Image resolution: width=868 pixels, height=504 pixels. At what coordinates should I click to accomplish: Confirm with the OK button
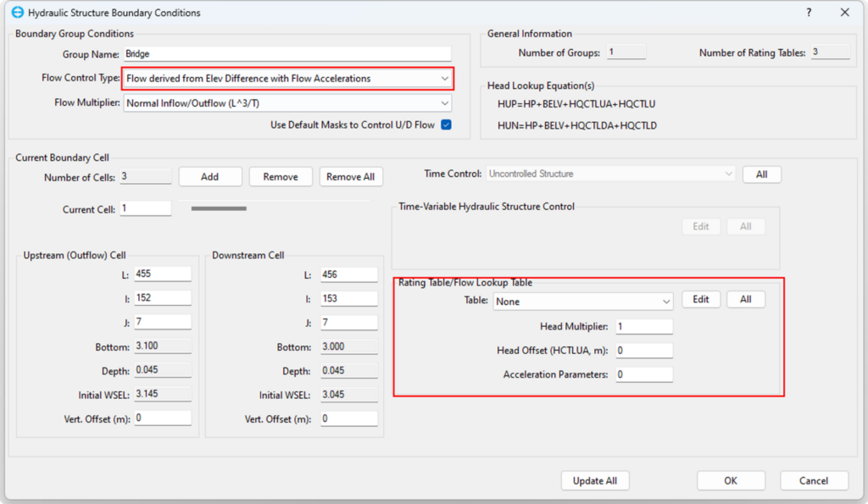[731, 480]
